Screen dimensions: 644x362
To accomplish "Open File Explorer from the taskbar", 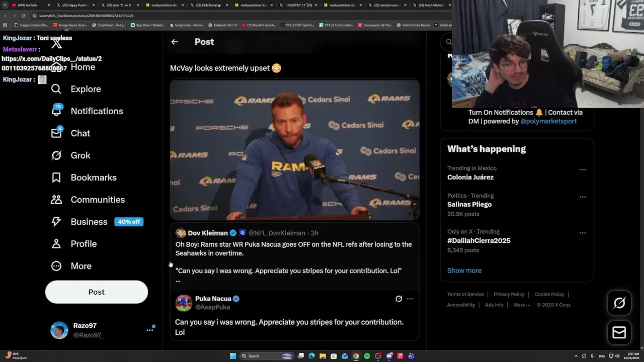I will point(323,356).
